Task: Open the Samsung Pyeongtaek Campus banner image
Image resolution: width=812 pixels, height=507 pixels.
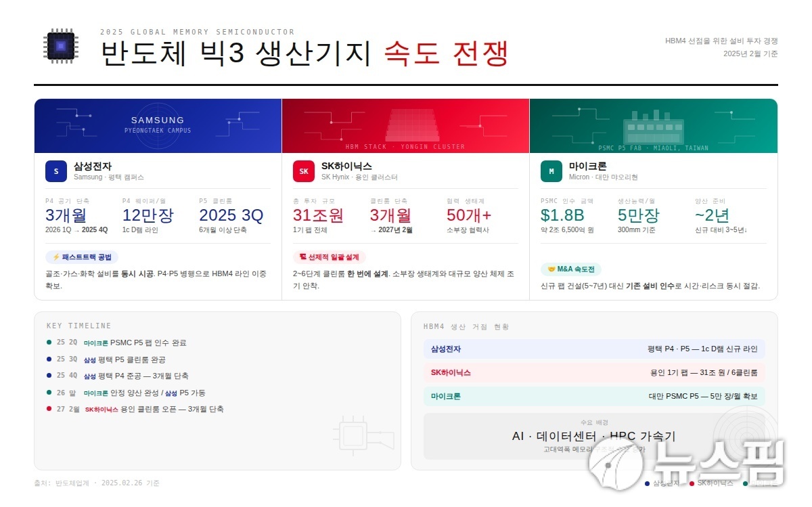Action: pyautogui.click(x=158, y=126)
